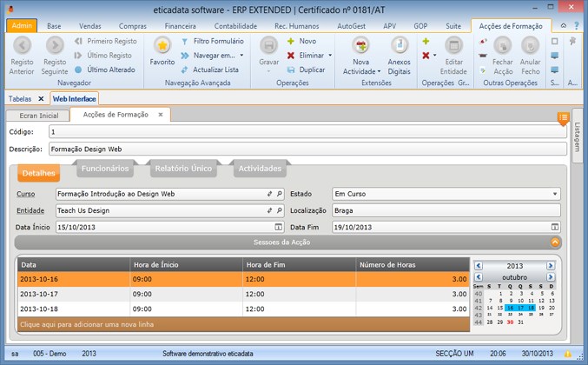Switch to the Funcionários tab
588x365 pixels.
(104, 169)
